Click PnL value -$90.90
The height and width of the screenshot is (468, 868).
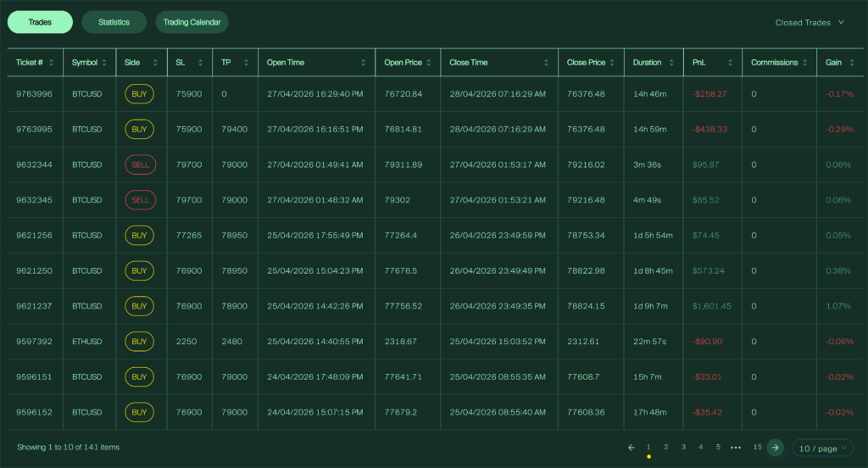(x=708, y=342)
